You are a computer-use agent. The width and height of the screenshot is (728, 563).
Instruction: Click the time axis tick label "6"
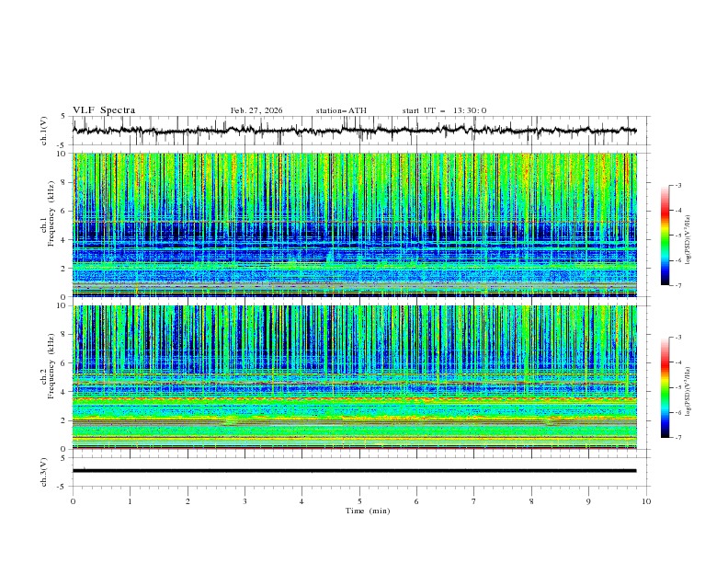click(416, 501)
